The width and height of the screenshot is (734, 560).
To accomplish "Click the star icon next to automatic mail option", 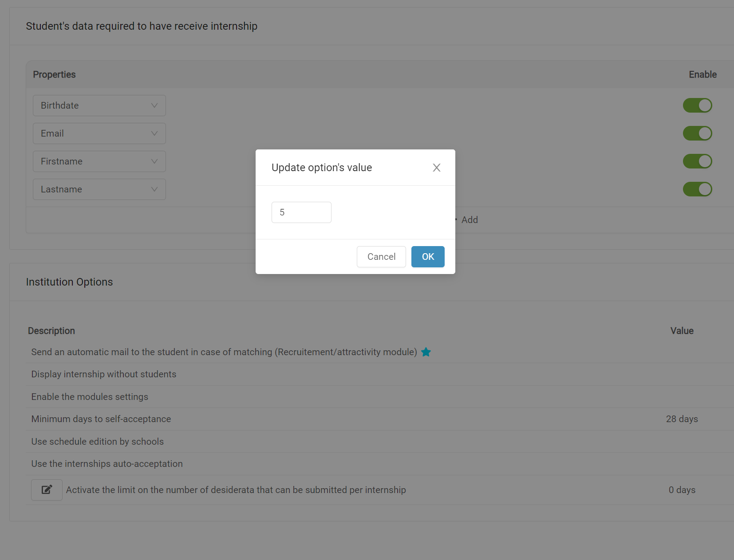I will [426, 352].
